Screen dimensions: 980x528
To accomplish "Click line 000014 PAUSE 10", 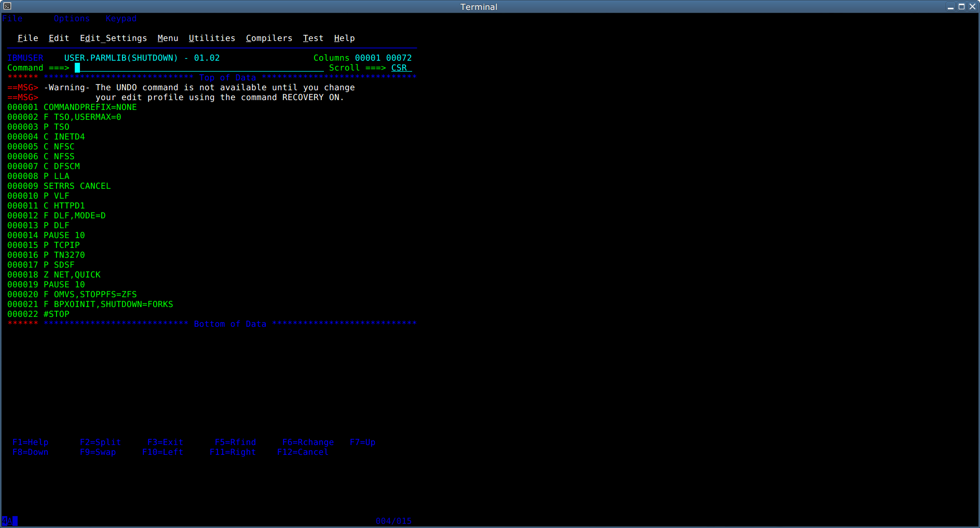I will tap(46, 235).
